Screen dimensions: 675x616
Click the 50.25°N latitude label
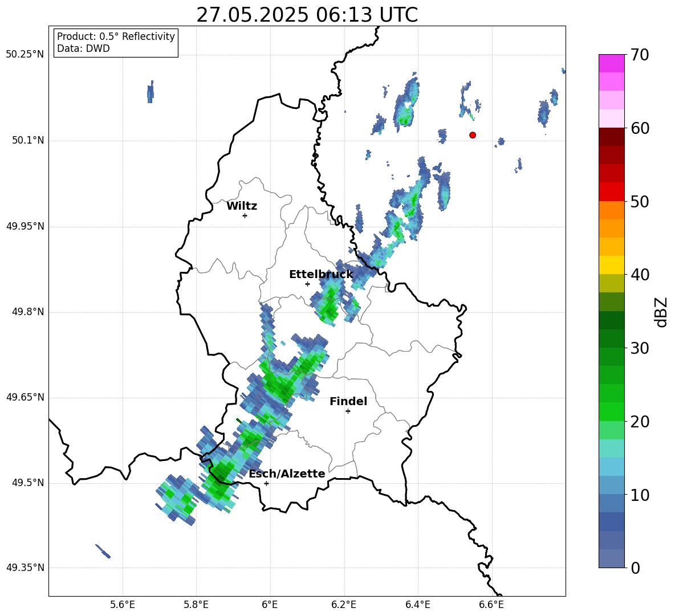(x=25, y=55)
